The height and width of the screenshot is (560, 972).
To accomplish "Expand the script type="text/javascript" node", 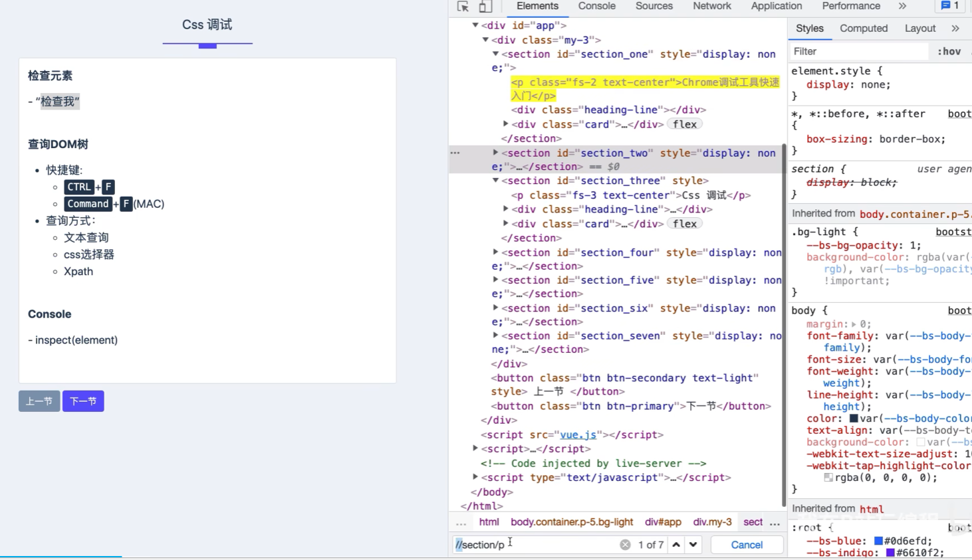I will click(475, 478).
